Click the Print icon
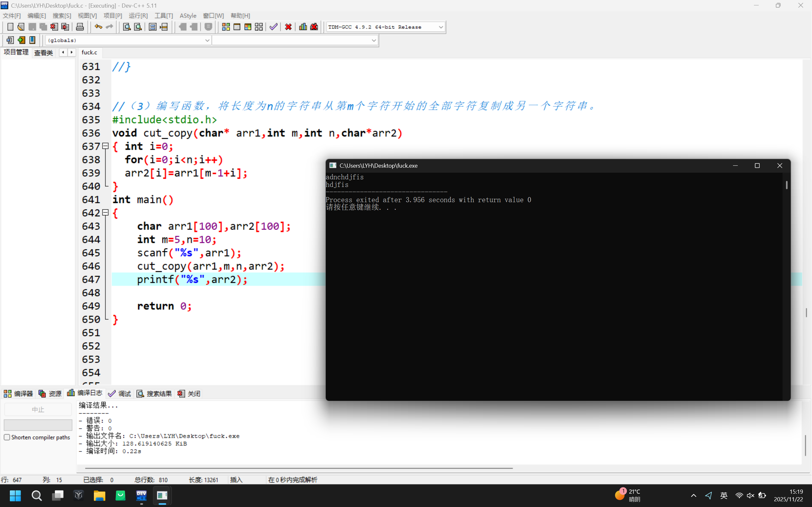The height and width of the screenshot is (507, 812). pyautogui.click(x=80, y=27)
